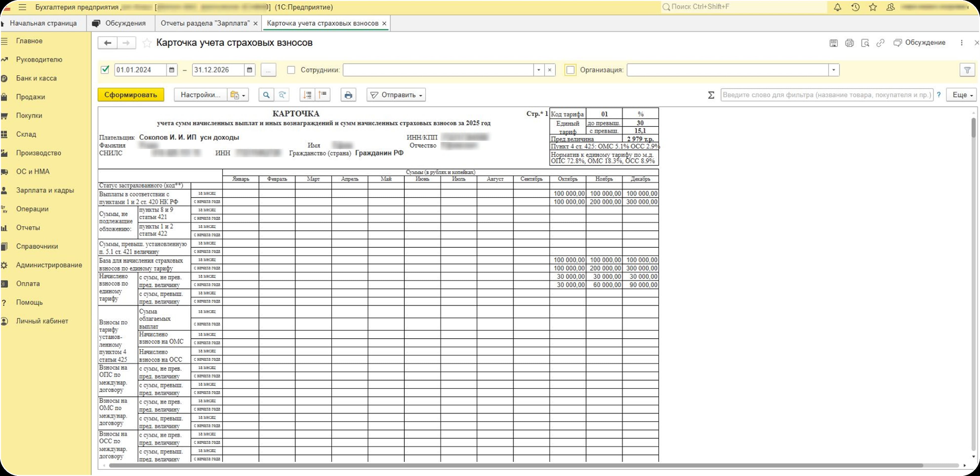Click the Поиск Ctrl+Shift+F search field
Viewport: 980px width, 476px height.
(744, 7)
